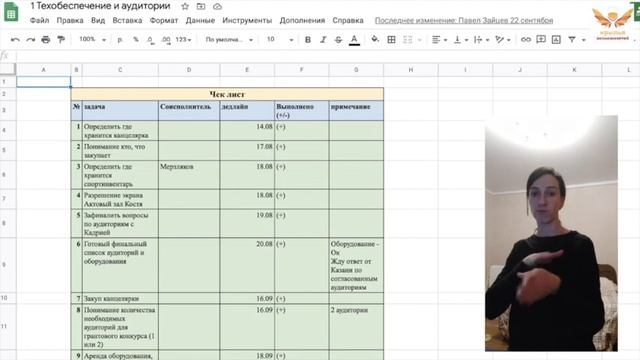Star the document title
This screenshot has width=640, height=360.
185,7
